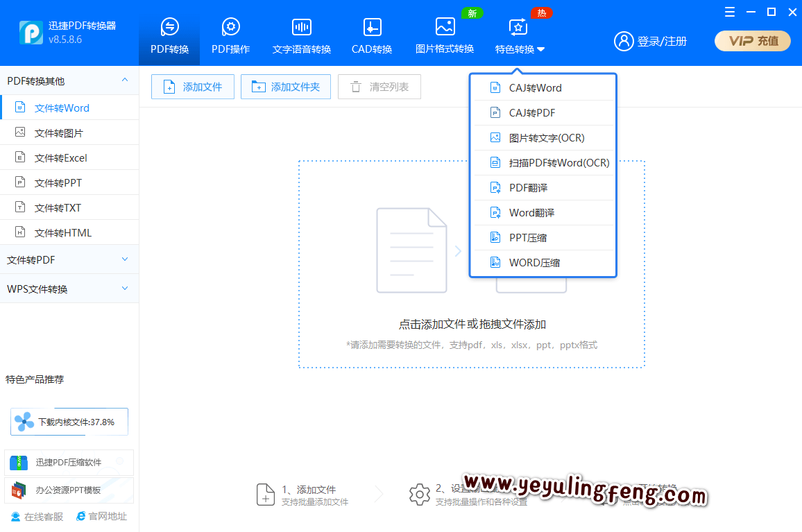802x532 pixels.
Task: Open 在线客服 support link
Action: tap(37, 517)
